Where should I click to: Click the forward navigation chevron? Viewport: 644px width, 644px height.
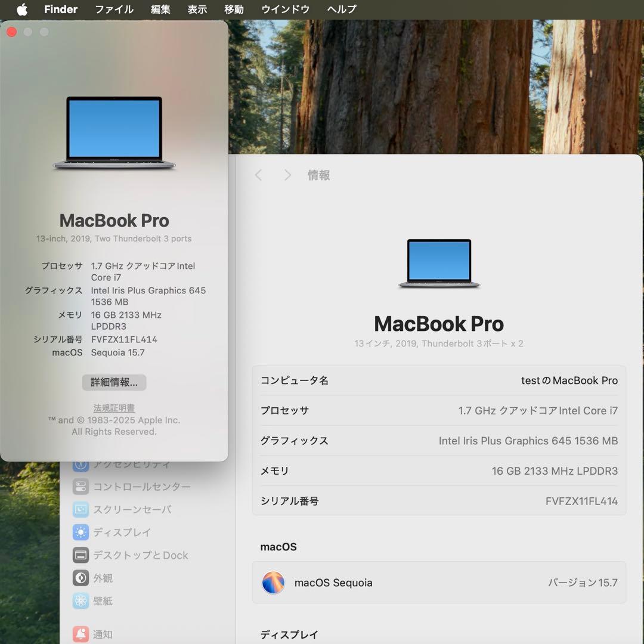click(x=287, y=175)
